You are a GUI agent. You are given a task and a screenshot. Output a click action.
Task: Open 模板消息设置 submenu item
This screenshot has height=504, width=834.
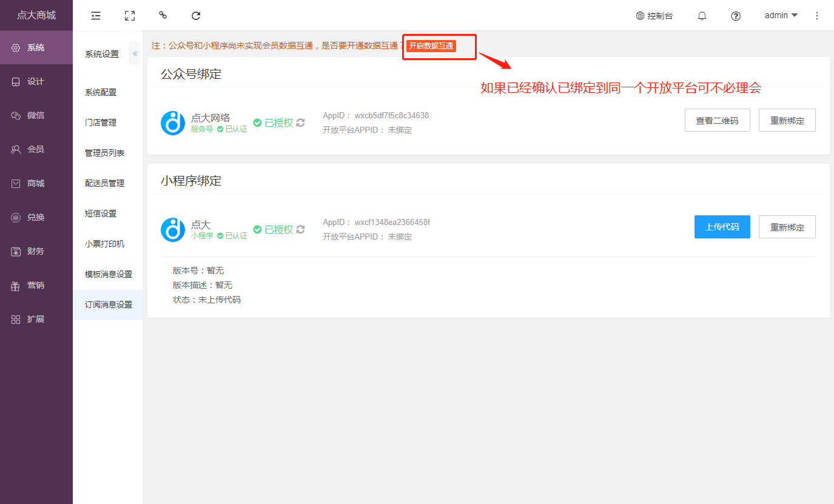click(108, 274)
